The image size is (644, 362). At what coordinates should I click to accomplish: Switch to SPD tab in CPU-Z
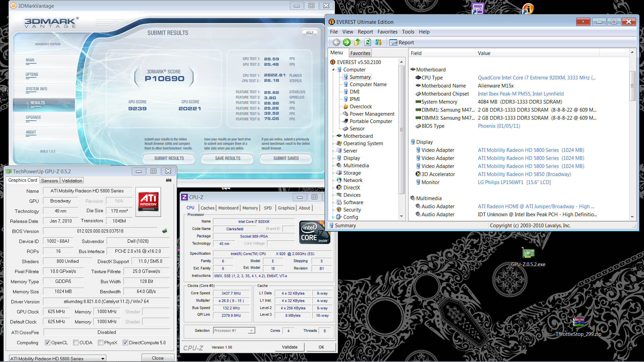point(268,208)
